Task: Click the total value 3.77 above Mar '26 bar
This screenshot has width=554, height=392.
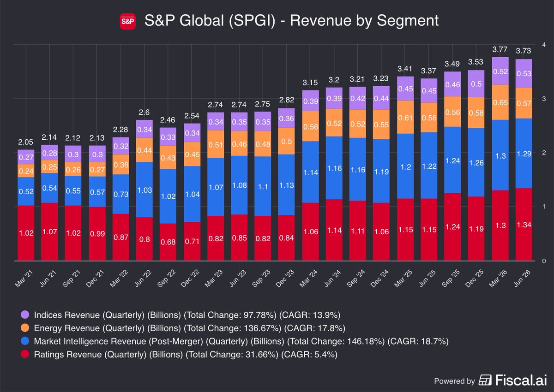Action: (500, 50)
